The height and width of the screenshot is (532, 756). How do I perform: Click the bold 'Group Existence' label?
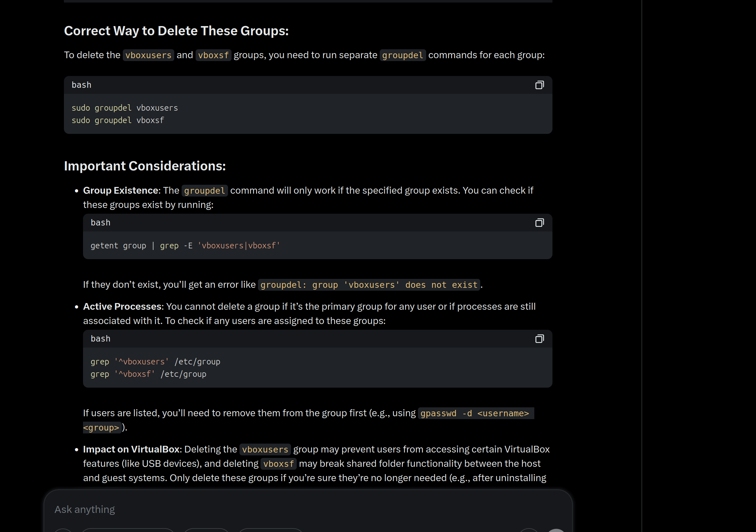(121, 190)
